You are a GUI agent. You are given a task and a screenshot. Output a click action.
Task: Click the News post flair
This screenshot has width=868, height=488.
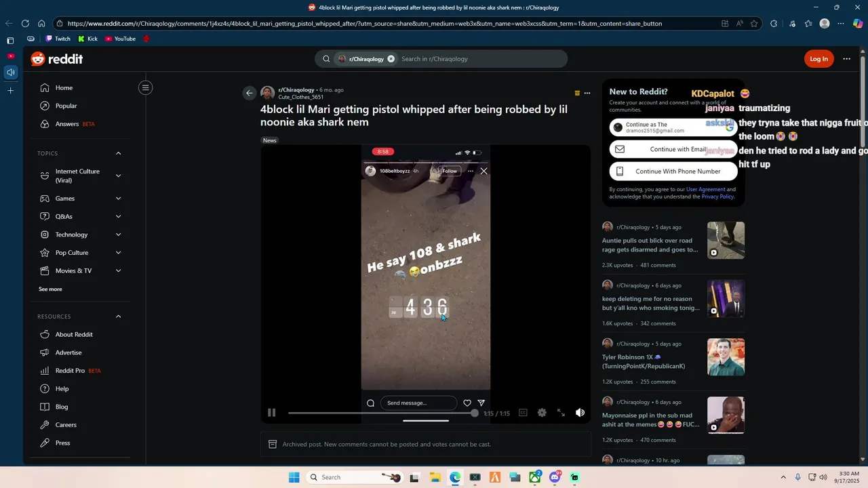[270, 140]
